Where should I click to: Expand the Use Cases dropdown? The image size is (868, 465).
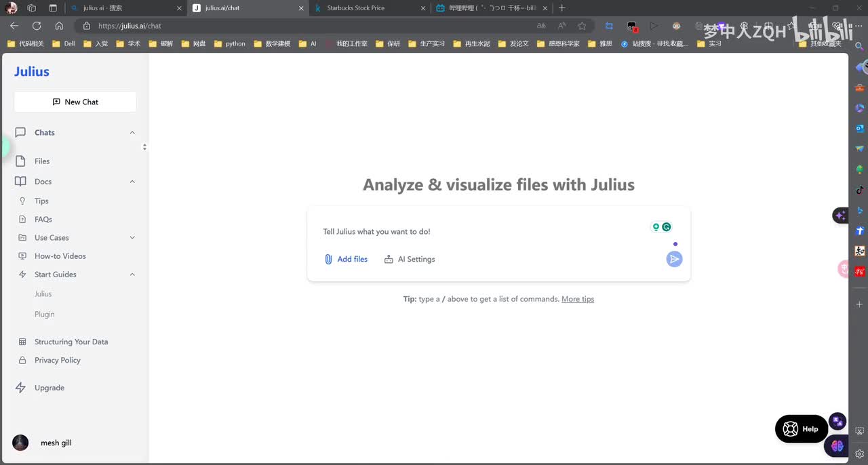click(x=132, y=238)
